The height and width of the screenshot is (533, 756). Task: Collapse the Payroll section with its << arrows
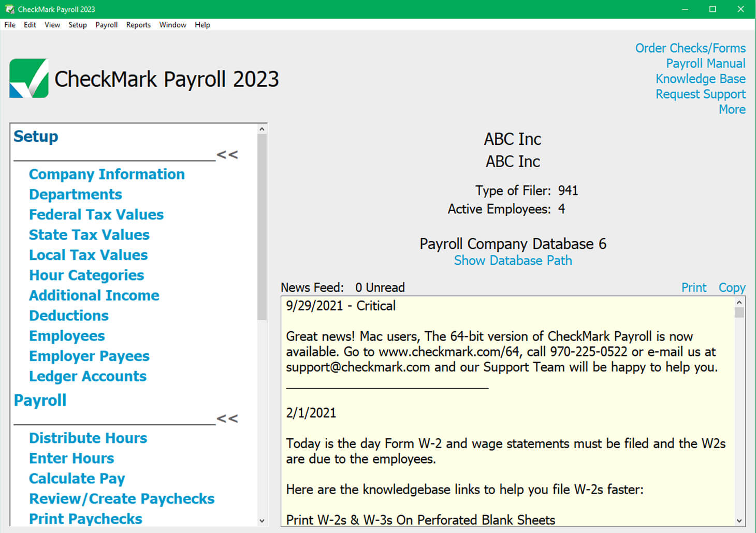tap(227, 418)
